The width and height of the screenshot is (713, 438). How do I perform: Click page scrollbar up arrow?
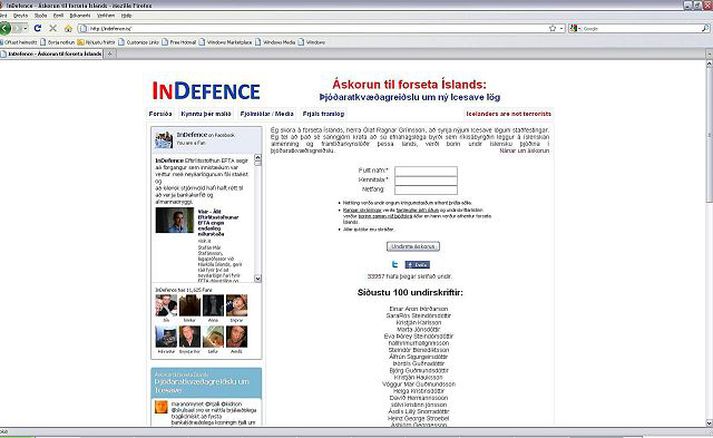[709, 64]
